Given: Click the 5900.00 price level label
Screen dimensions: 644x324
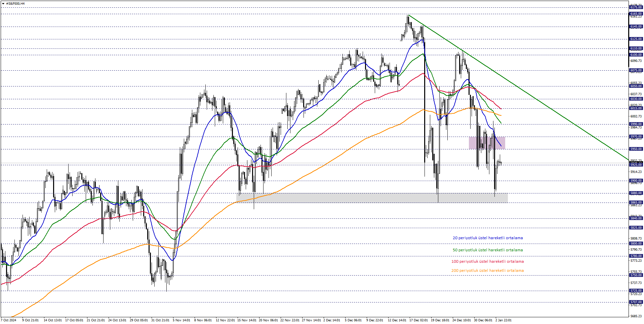Looking at the screenshot, I should pos(636,181).
